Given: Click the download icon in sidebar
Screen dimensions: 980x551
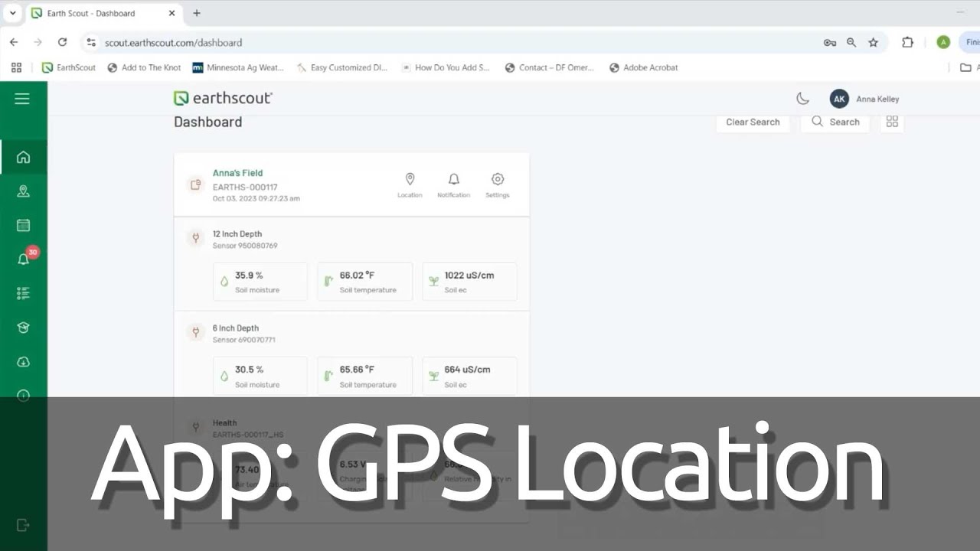Looking at the screenshot, I should (x=23, y=362).
